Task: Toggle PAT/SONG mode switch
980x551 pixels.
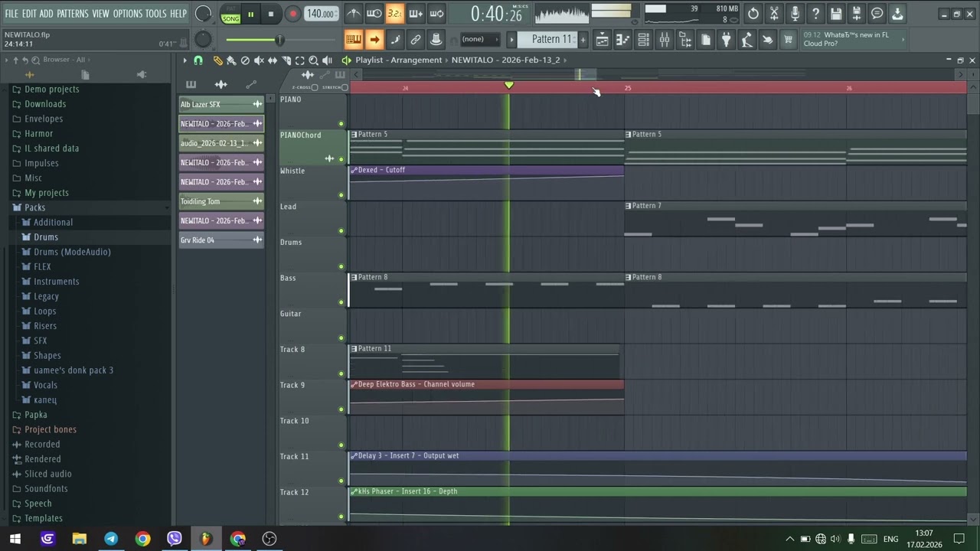Action: [x=230, y=14]
